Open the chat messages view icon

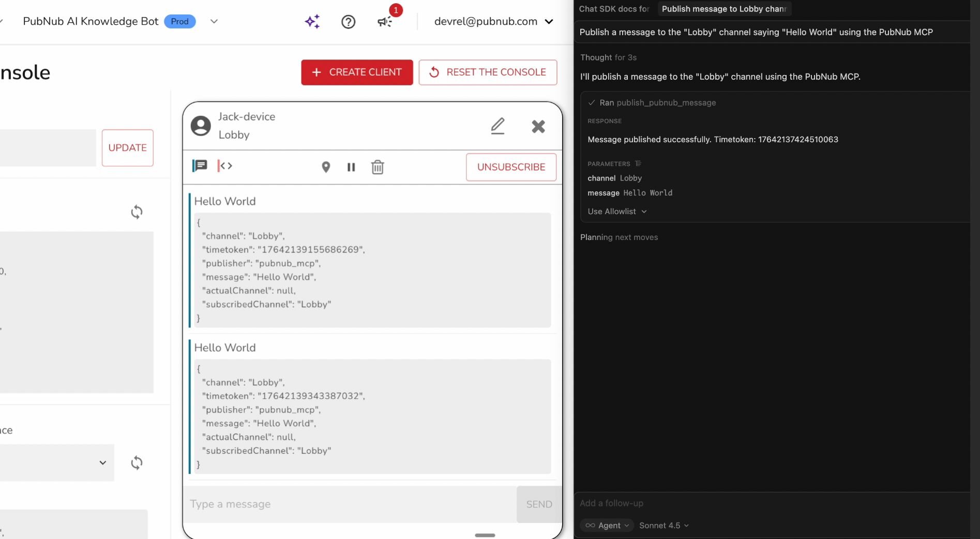(x=200, y=166)
